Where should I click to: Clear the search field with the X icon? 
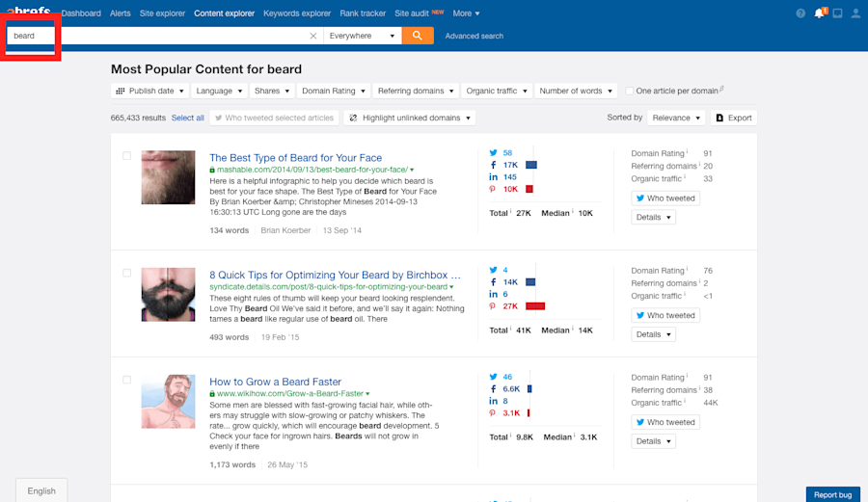(313, 36)
